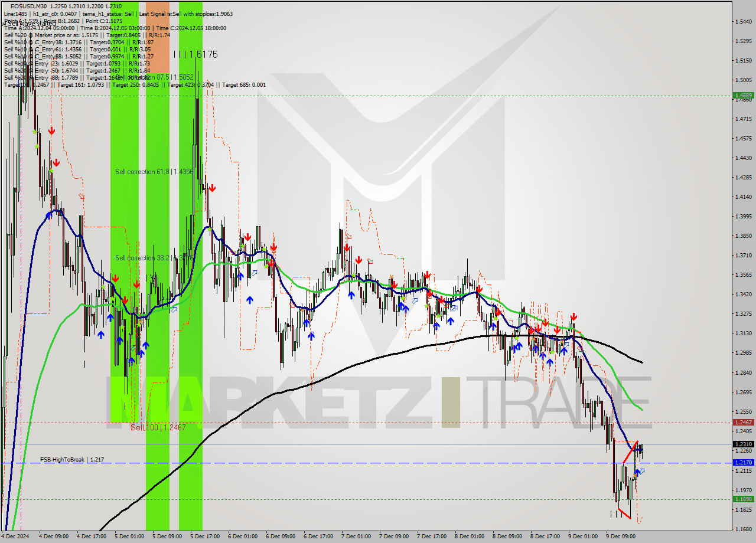Click the 1.4140 price axis label
Viewport: 756px width, 543px height.
(743, 197)
